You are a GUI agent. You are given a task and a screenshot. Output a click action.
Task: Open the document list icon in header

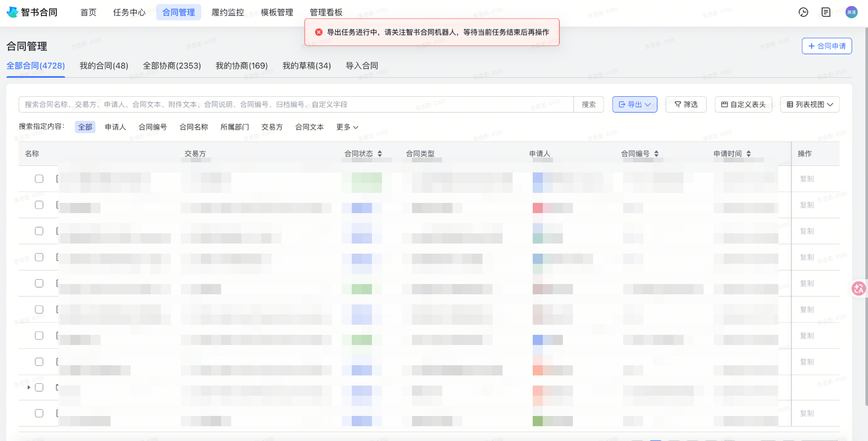pos(826,12)
